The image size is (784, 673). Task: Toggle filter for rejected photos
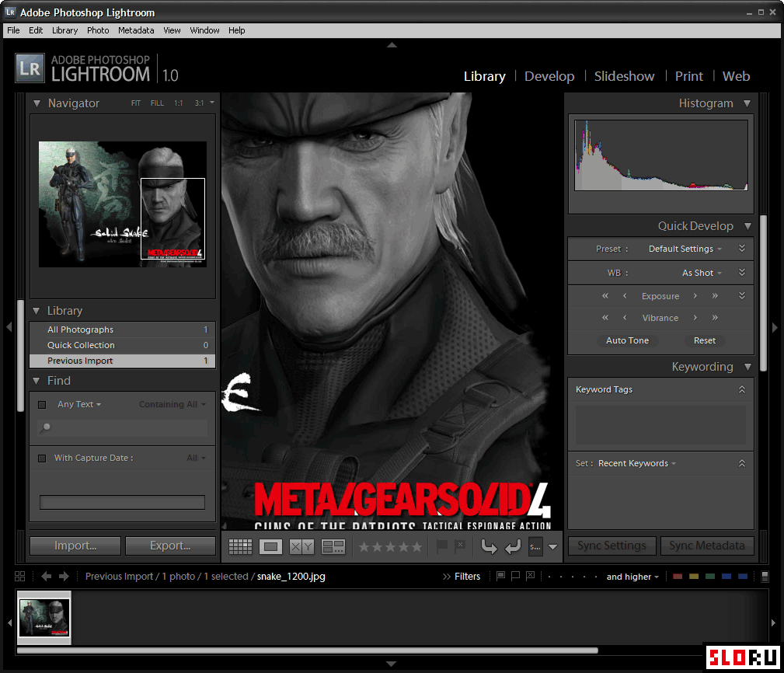click(531, 576)
